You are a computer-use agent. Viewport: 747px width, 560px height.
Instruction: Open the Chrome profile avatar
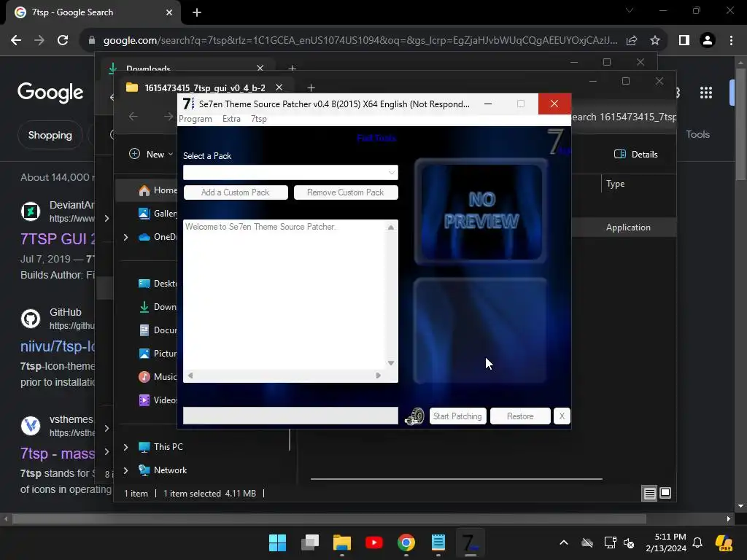708,40
